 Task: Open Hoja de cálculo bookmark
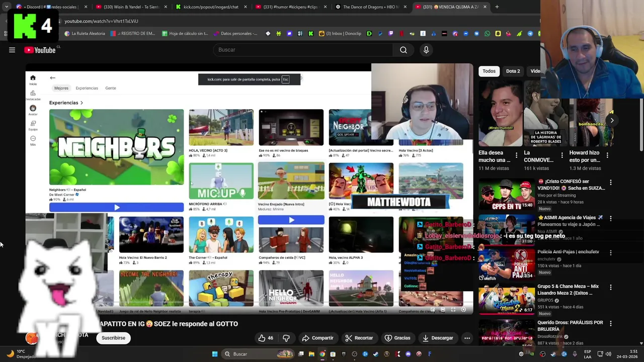tap(185, 34)
